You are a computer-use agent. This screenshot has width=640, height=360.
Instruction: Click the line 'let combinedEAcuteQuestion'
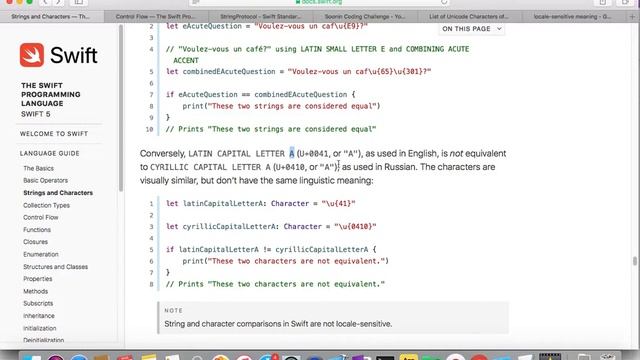(298, 71)
